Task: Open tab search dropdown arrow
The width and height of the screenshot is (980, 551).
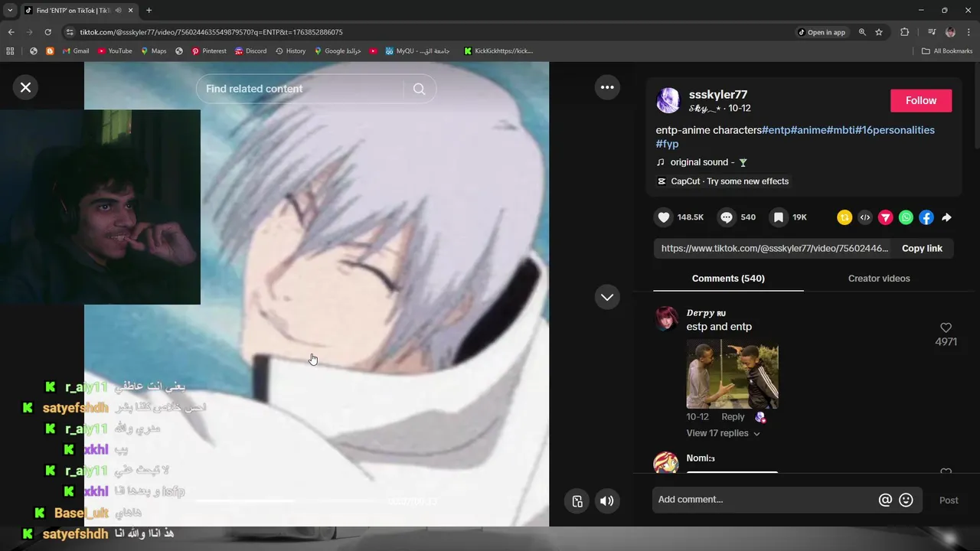Action: [10, 11]
